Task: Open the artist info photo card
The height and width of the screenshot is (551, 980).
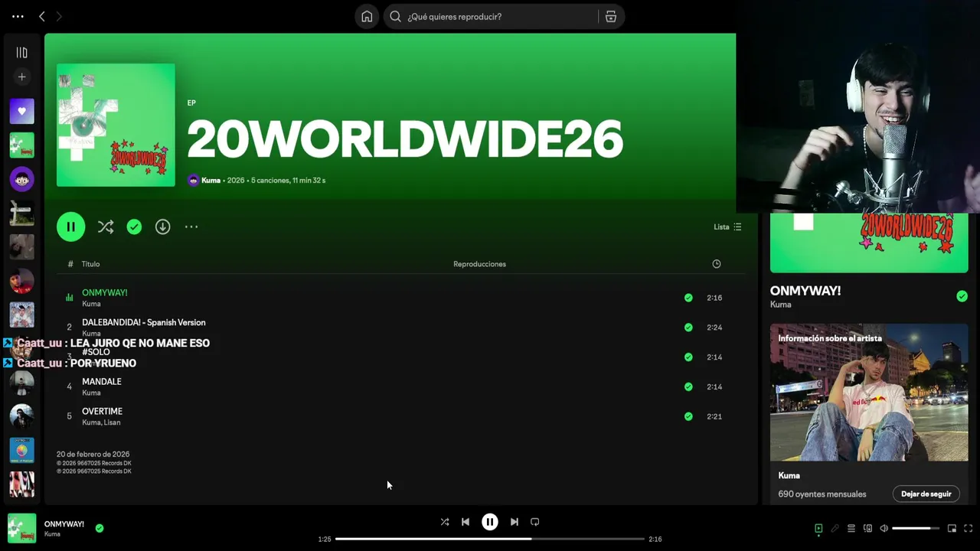Action: pyautogui.click(x=869, y=392)
